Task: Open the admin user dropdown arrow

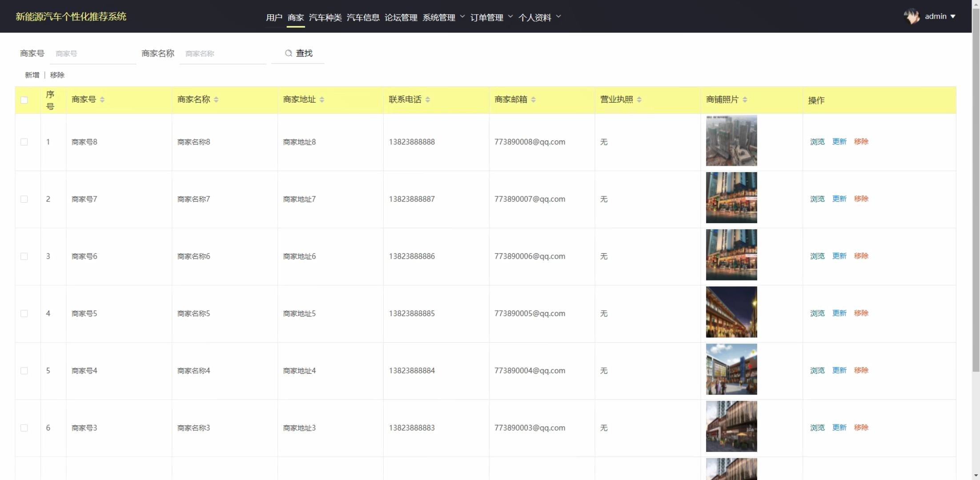Action: pyautogui.click(x=953, y=16)
